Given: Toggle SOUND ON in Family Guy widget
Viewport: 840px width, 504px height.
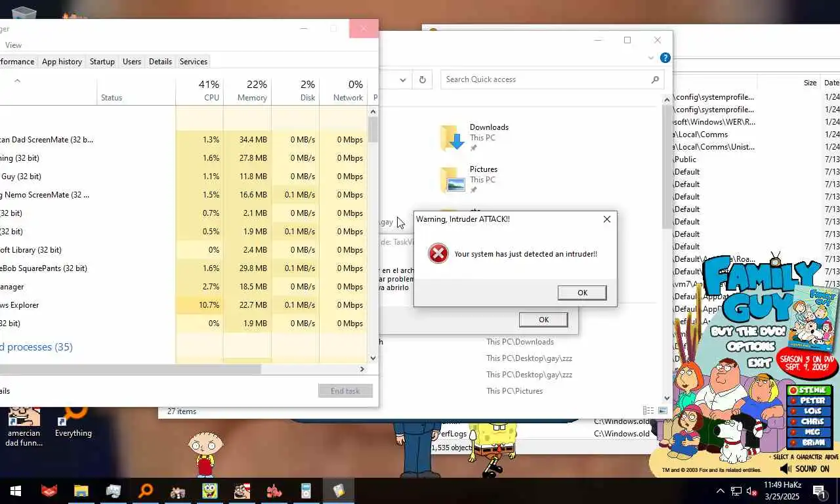Looking at the screenshot, I should coord(805,469).
